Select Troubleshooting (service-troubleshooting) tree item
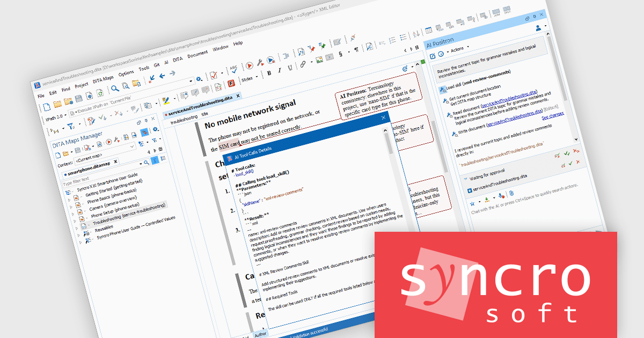Viewport: 644px width, 338px height. coord(130,214)
